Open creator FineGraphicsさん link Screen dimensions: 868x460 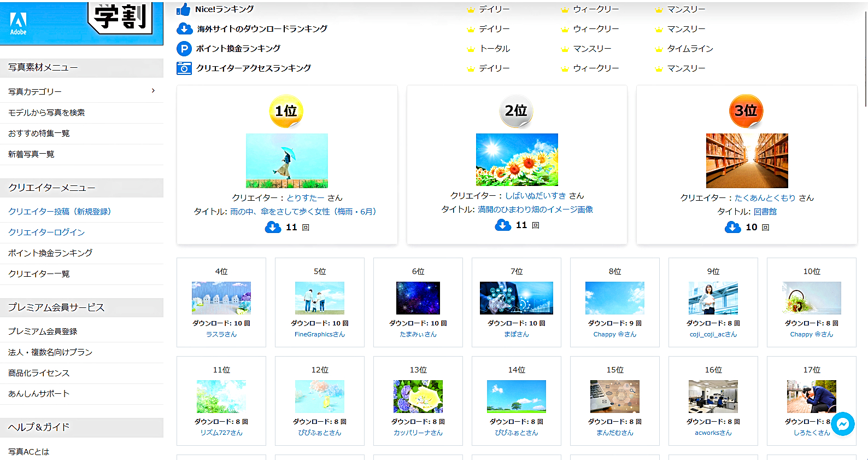click(320, 334)
